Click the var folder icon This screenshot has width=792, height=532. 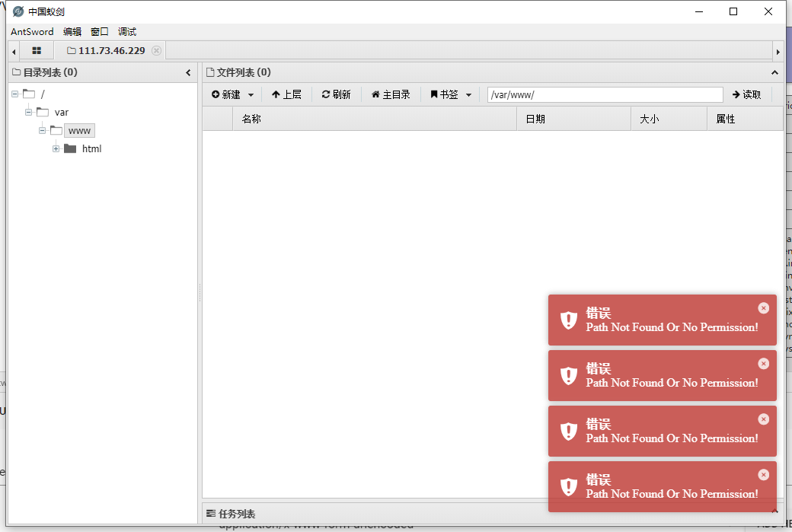coord(43,112)
